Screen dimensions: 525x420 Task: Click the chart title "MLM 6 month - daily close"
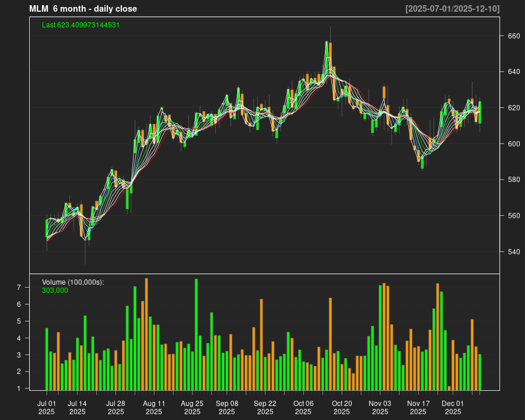(x=83, y=9)
